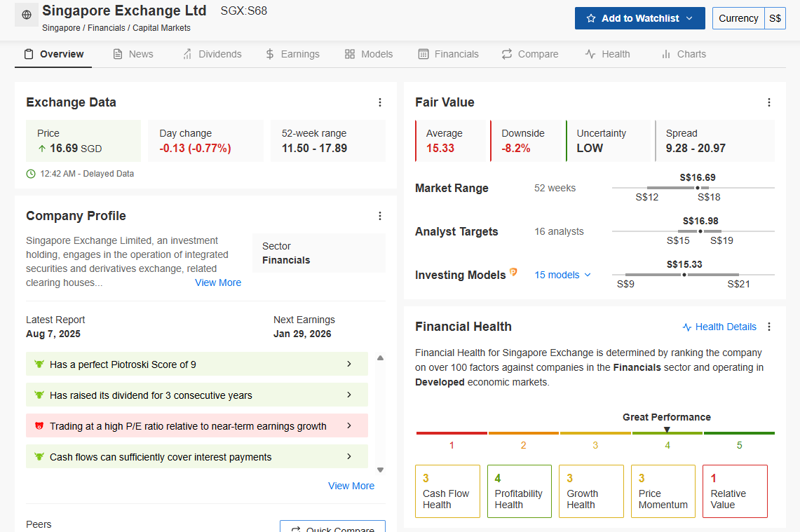Viewport: 800px width, 532px height.
Task: Click the scroll up arrow of the insights list
Action: coord(380,358)
